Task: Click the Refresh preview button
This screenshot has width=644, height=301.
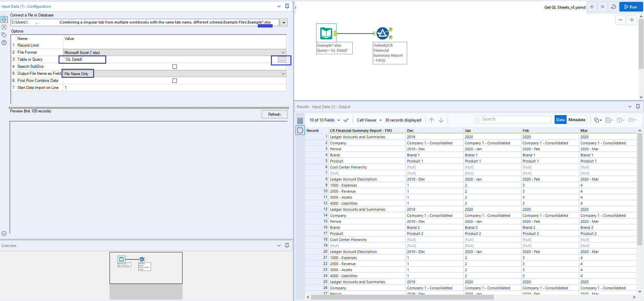Action: point(274,114)
